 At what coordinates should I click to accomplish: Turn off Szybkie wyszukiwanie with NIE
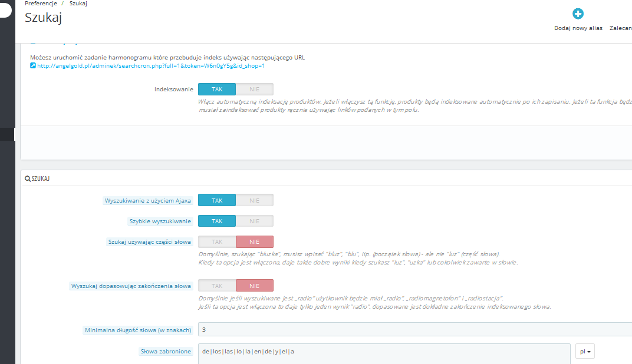pyautogui.click(x=254, y=221)
